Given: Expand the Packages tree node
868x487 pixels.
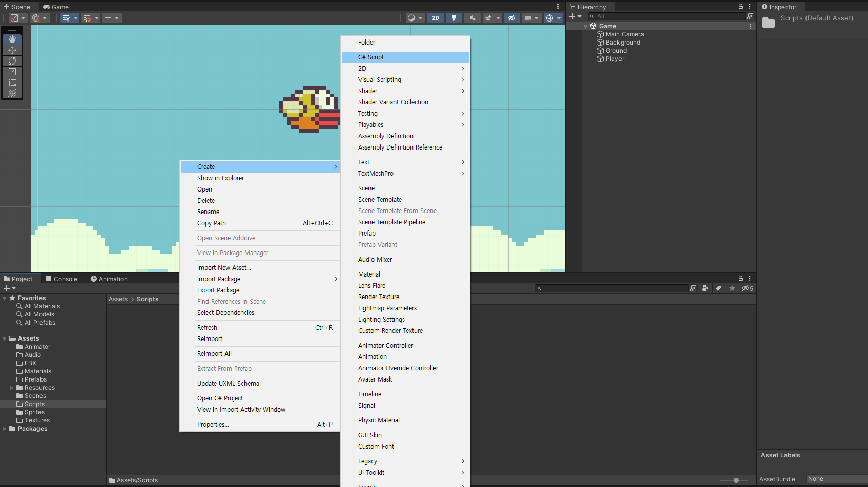Looking at the screenshot, I should [5, 429].
